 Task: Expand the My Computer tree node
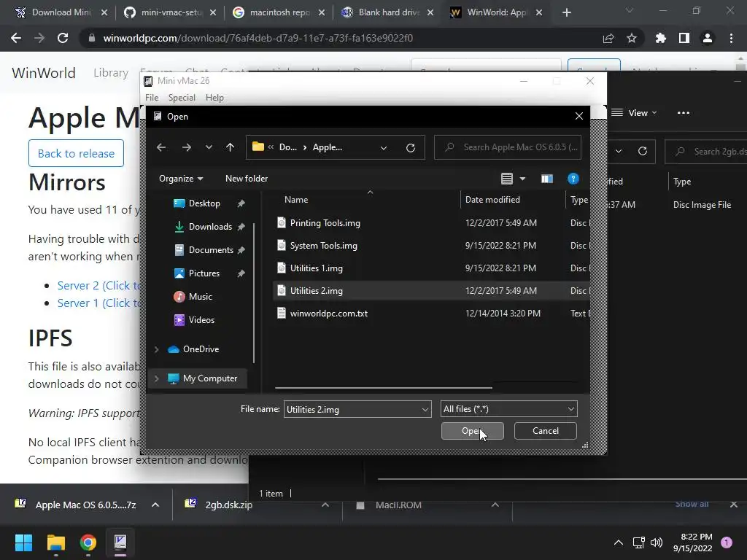point(156,378)
